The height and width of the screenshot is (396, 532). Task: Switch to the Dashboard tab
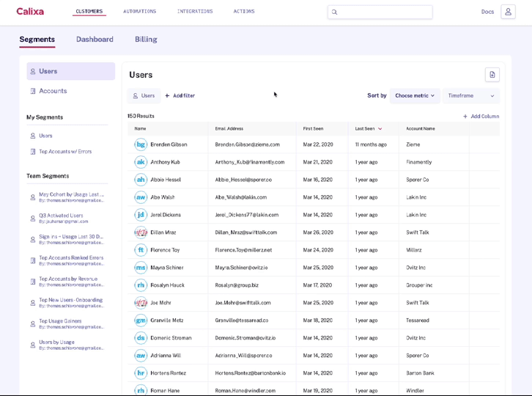click(x=95, y=40)
